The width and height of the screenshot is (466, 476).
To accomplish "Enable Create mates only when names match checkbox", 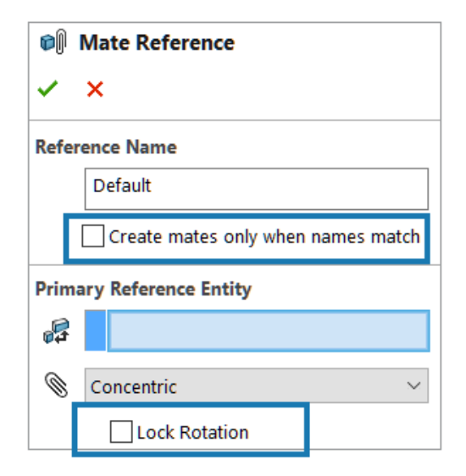I will pos(93,235).
